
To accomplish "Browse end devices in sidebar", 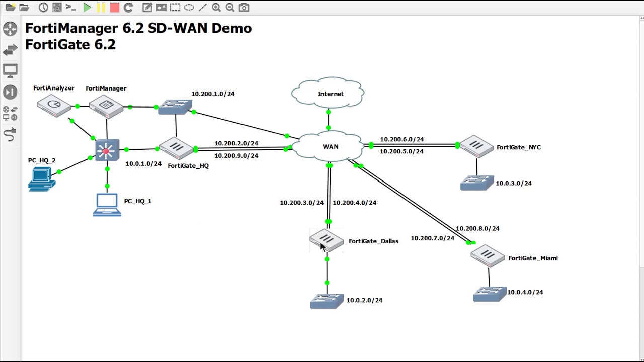I will coord(10,71).
